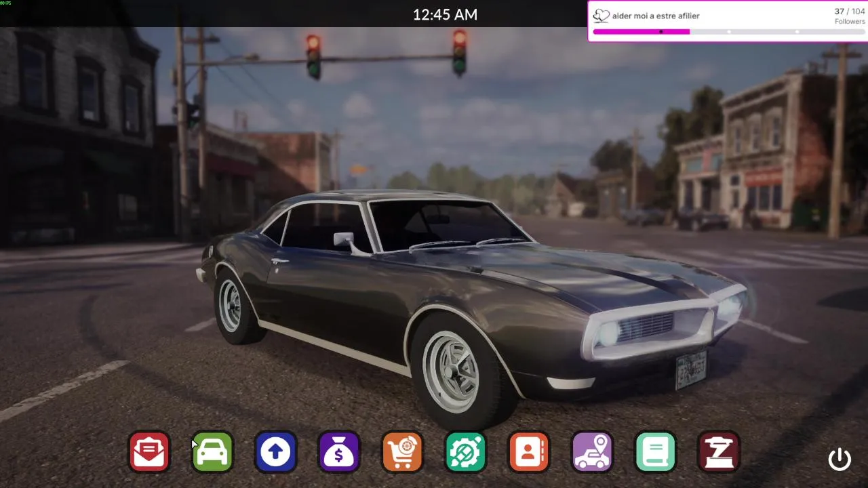Open the purple money bag app
This screenshot has width=868, height=488.
point(339,452)
